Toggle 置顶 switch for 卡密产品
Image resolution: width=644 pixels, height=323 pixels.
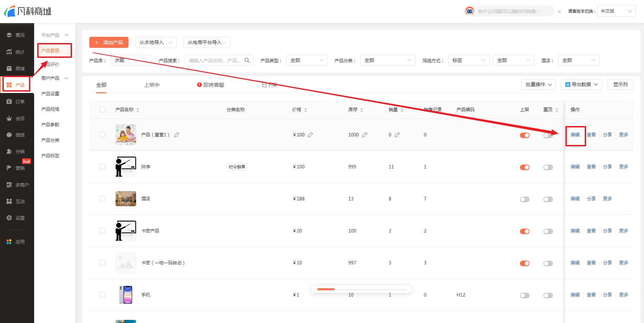click(548, 231)
